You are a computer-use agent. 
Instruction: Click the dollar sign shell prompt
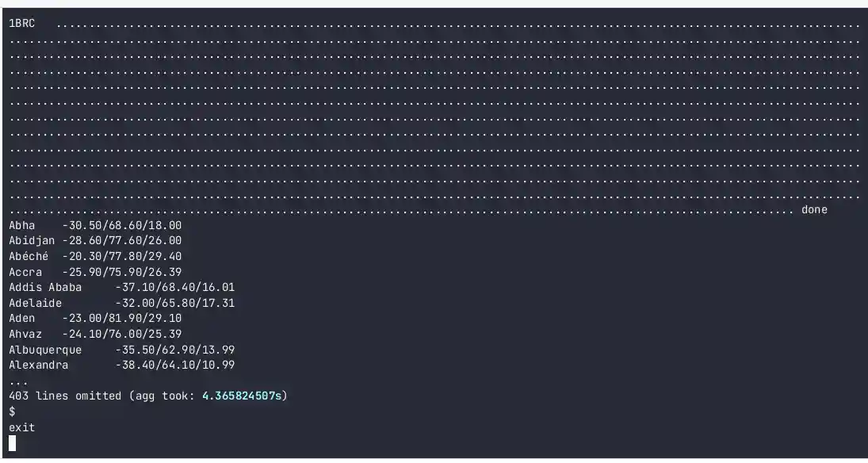point(12,411)
